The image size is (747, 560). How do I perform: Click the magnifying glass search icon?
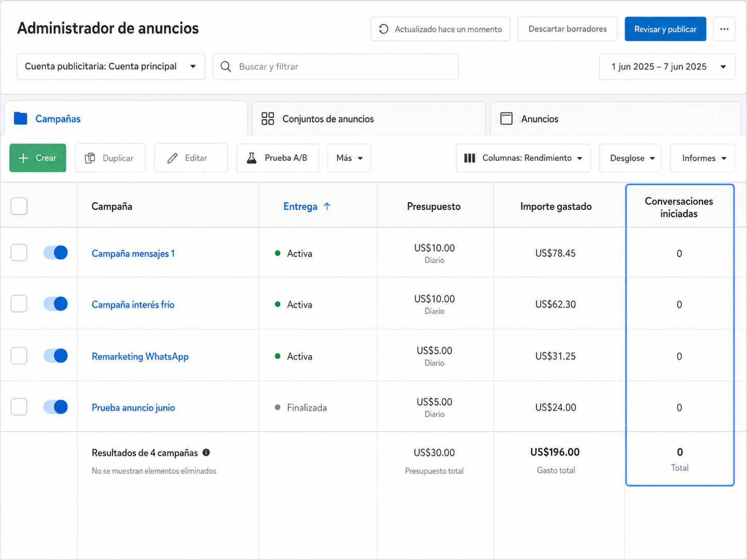[226, 67]
